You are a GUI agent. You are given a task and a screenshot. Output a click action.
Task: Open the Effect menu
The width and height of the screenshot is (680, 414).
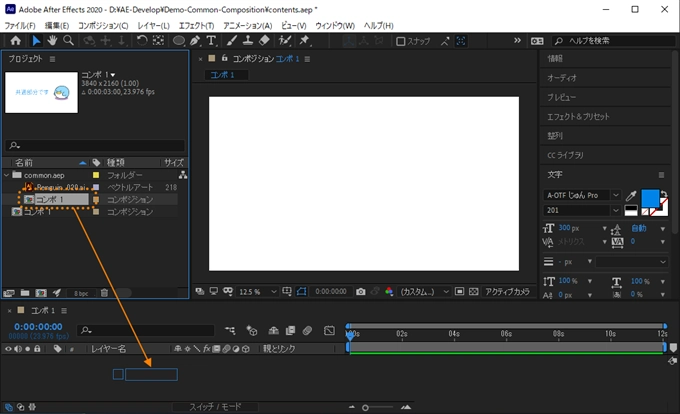click(196, 26)
